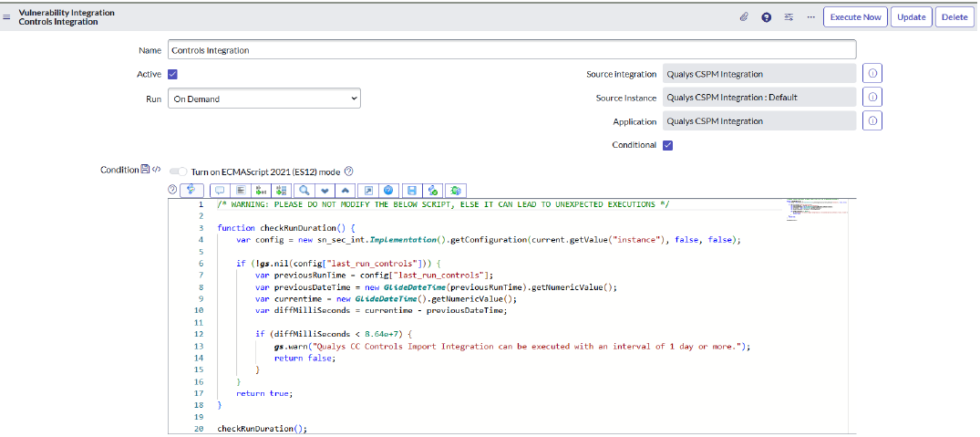Click the attachments paperclip icon
This screenshot has width=980, height=437.
(744, 17)
